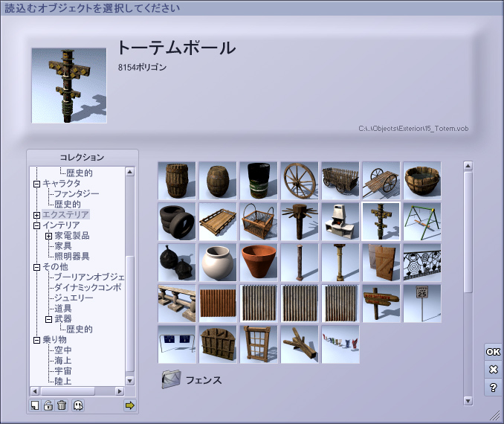The height and width of the screenshot is (424, 504).
Task: Select the 照明器具 collection
Action: 71,256
